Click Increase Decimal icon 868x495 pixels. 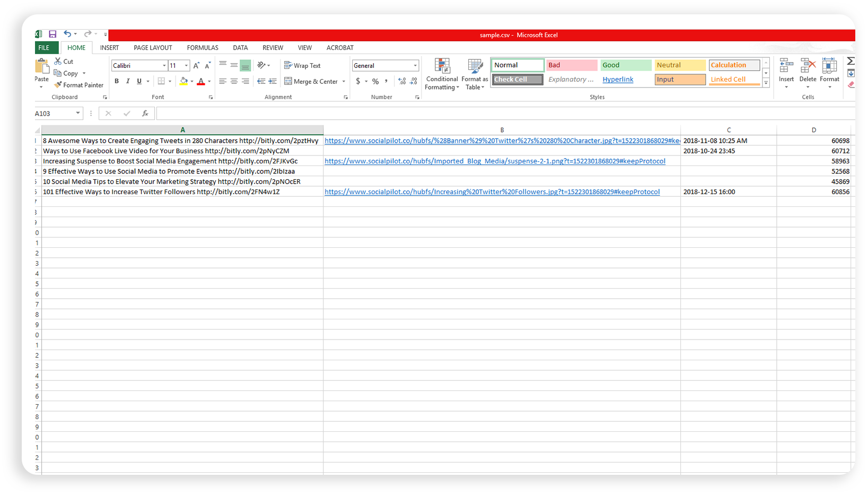pos(402,81)
